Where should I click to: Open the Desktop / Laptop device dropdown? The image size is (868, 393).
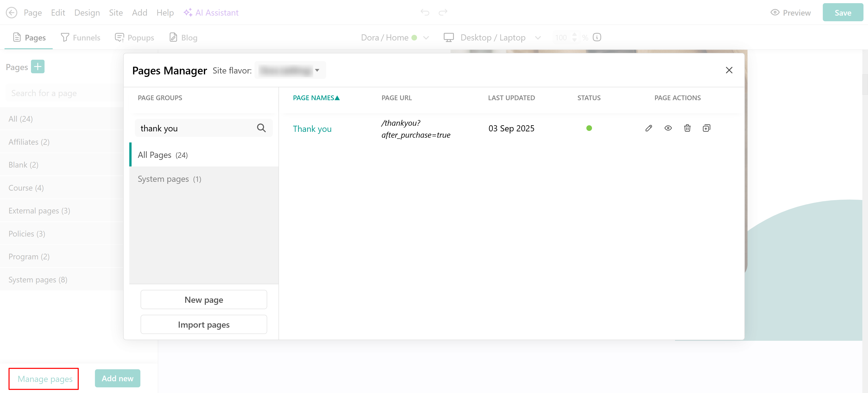(538, 38)
